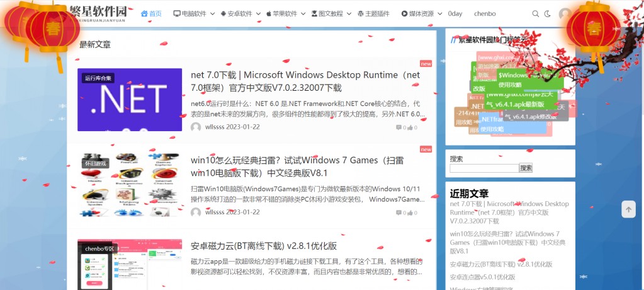The image size is (644, 290).
Task: Click the 运行库合集 category badge
Action: click(x=98, y=78)
